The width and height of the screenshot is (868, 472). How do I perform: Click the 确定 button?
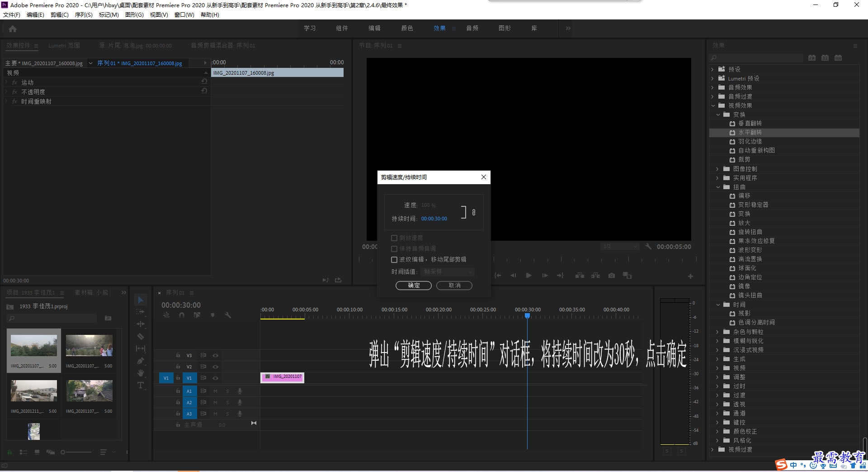tap(414, 286)
